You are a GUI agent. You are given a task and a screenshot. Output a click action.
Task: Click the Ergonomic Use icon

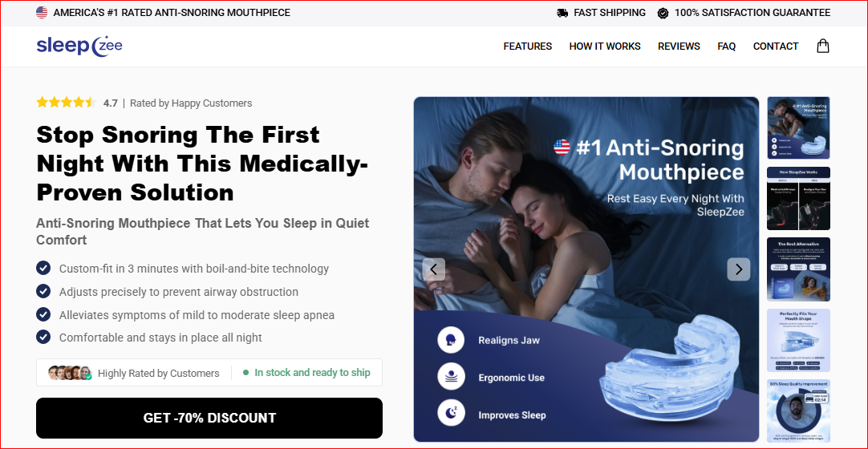(450, 378)
